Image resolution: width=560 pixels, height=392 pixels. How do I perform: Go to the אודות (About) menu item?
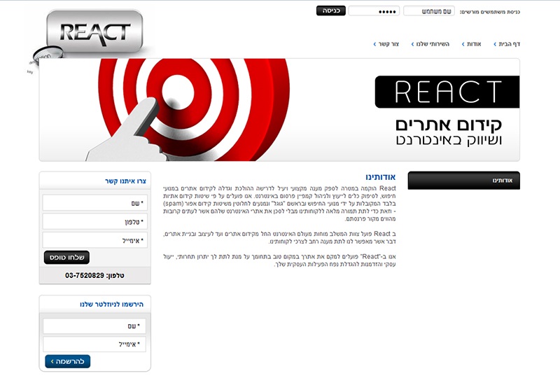click(472, 44)
